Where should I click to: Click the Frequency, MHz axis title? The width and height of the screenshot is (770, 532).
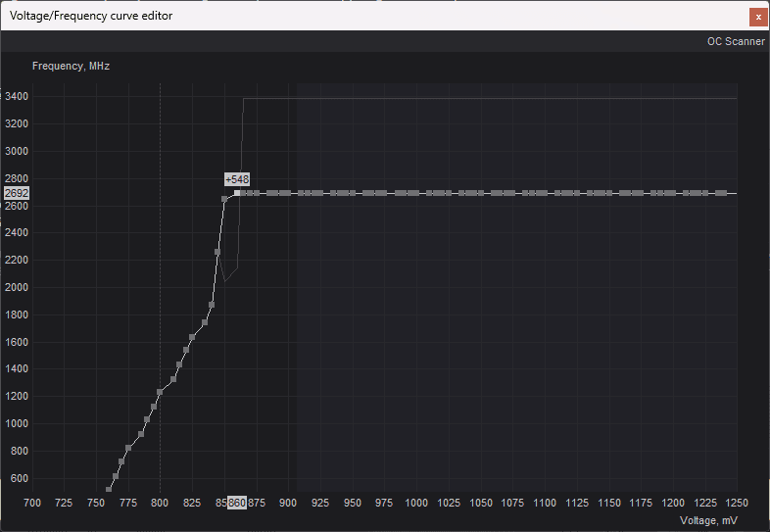[x=71, y=66]
